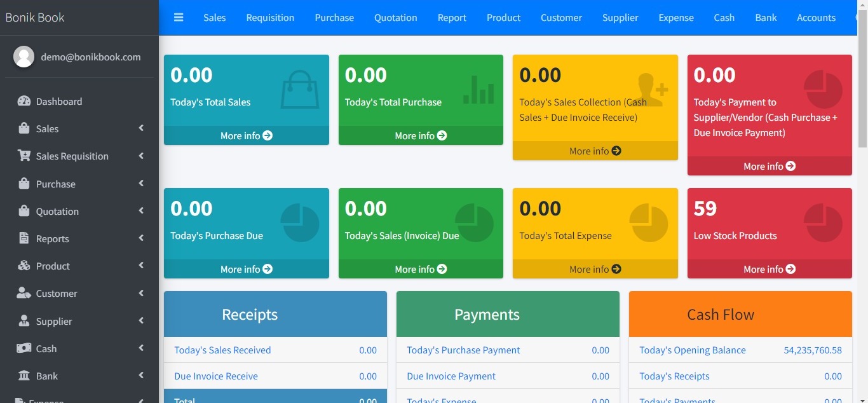This screenshot has height=403, width=868.
Task: Click the Reports document icon in sidebar
Action: pos(24,238)
